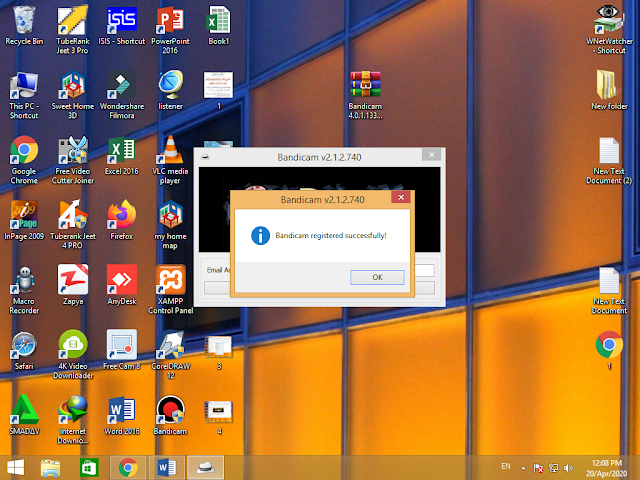Select Free Video Cutter Joiner icon

(x=73, y=160)
